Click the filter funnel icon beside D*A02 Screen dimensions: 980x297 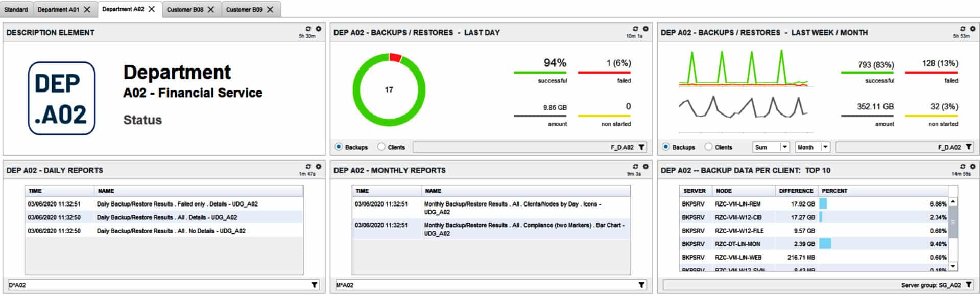pyautogui.click(x=315, y=285)
